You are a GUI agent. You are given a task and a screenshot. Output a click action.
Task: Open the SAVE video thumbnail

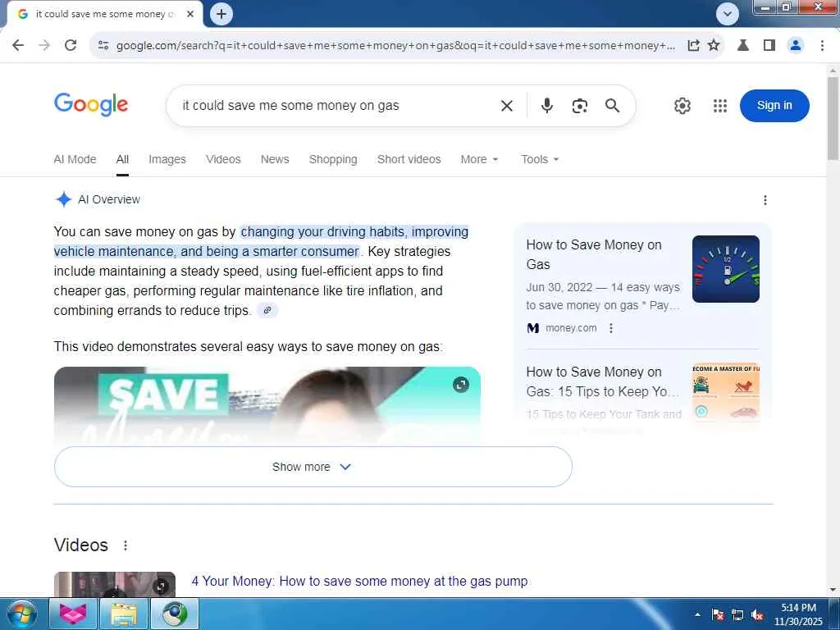267,404
